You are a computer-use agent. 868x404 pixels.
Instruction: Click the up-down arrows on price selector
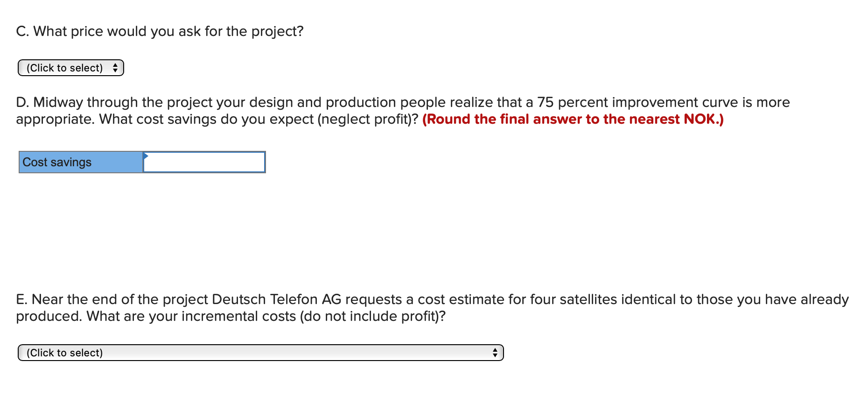pos(115,68)
